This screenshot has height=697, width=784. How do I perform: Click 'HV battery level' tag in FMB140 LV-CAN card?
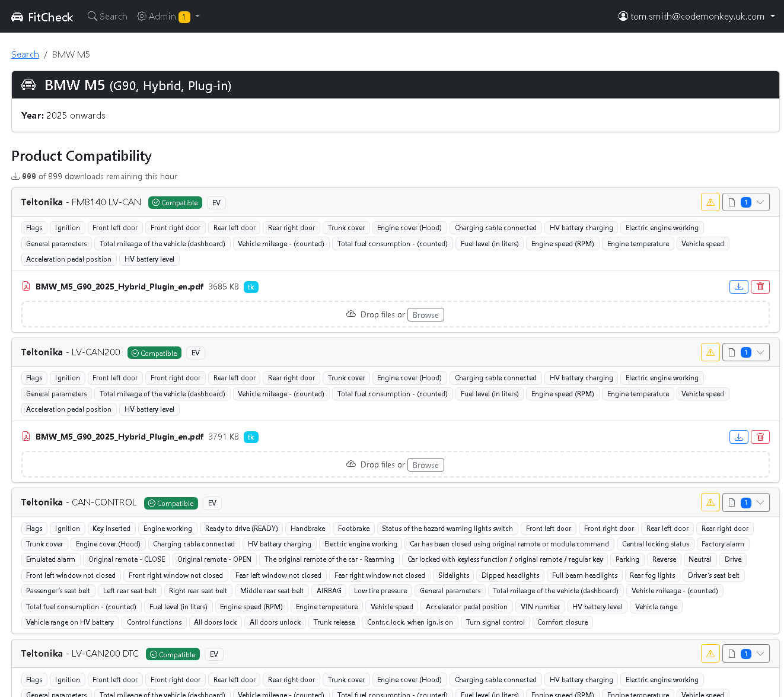pyautogui.click(x=149, y=259)
